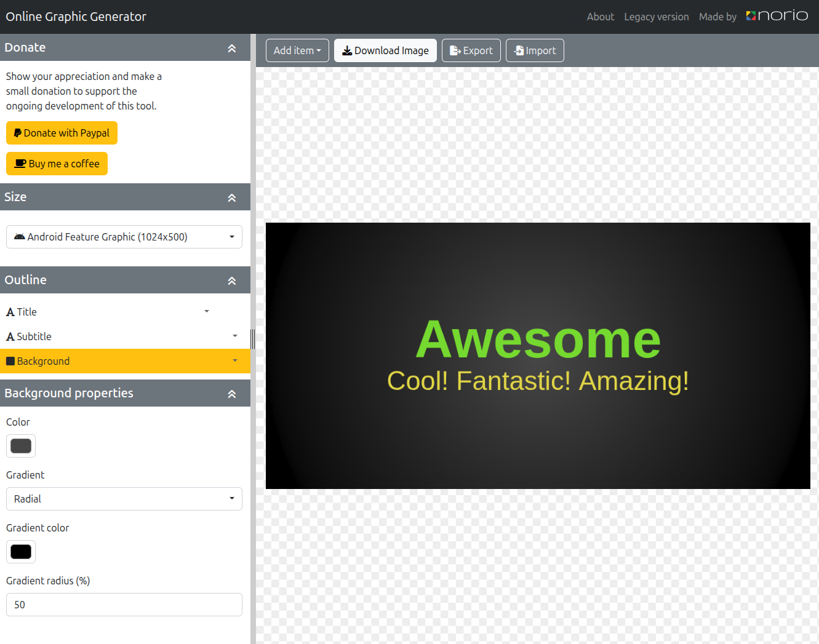Click the Title text type icon
This screenshot has width=819, height=644.
(x=10, y=312)
